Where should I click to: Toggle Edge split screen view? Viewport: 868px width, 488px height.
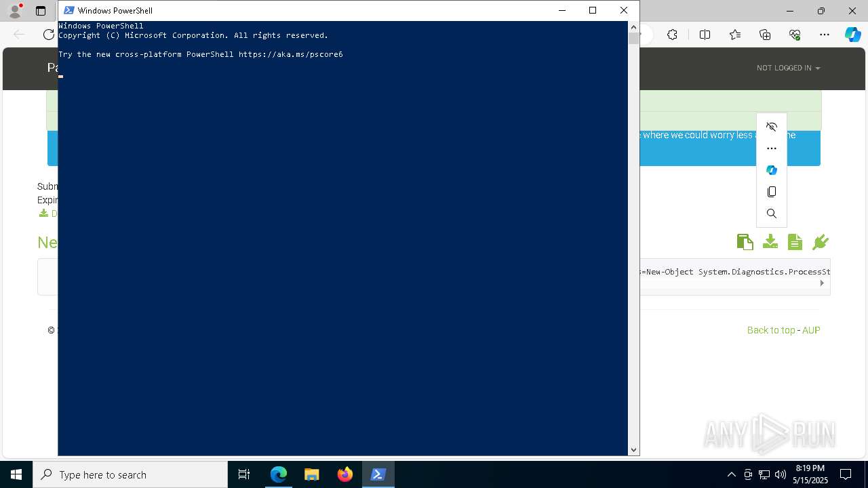(x=705, y=35)
